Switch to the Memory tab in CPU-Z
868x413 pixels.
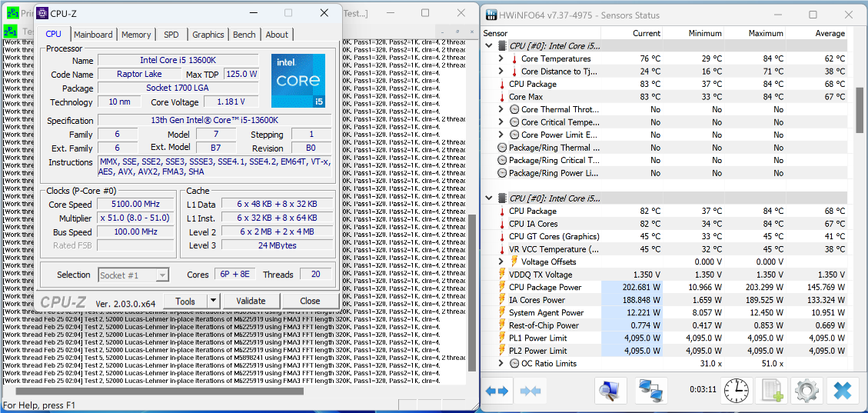click(x=136, y=35)
